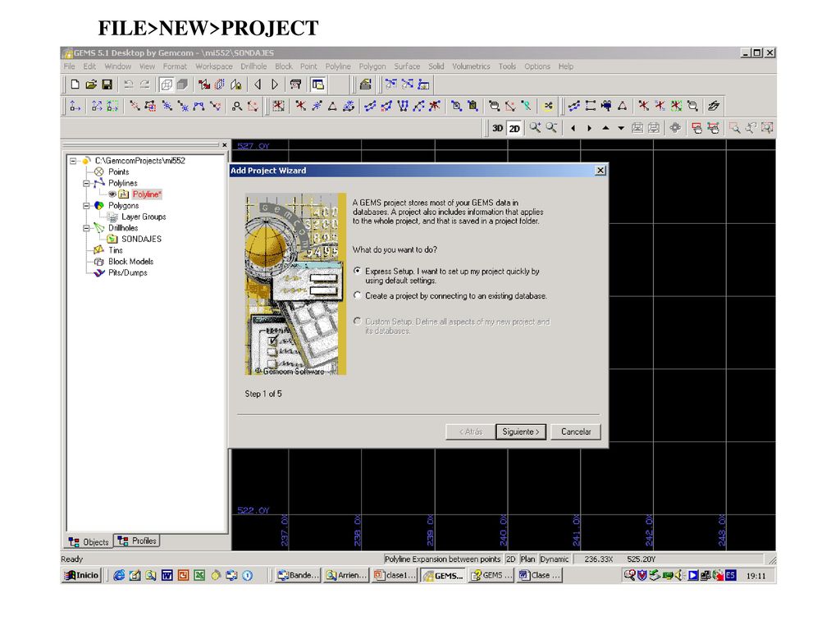
Task: Click the zoom out magnifier icon
Action: pyautogui.click(x=551, y=128)
